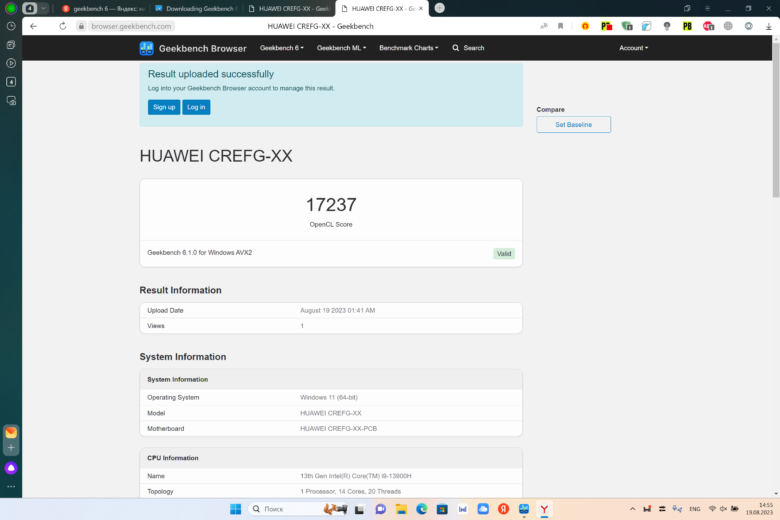The width and height of the screenshot is (780, 520).
Task: Expand the Geekbench 6 dropdown menu
Action: tap(282, 48)
